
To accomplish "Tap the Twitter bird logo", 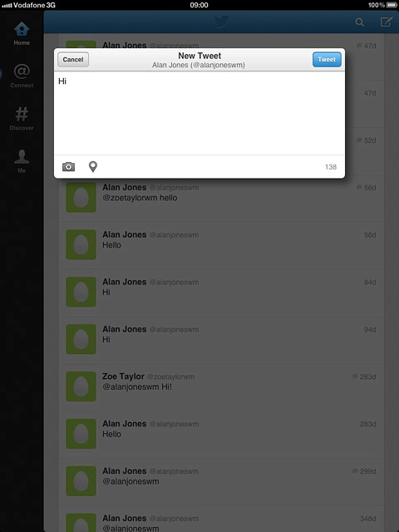I will point(221,22).
